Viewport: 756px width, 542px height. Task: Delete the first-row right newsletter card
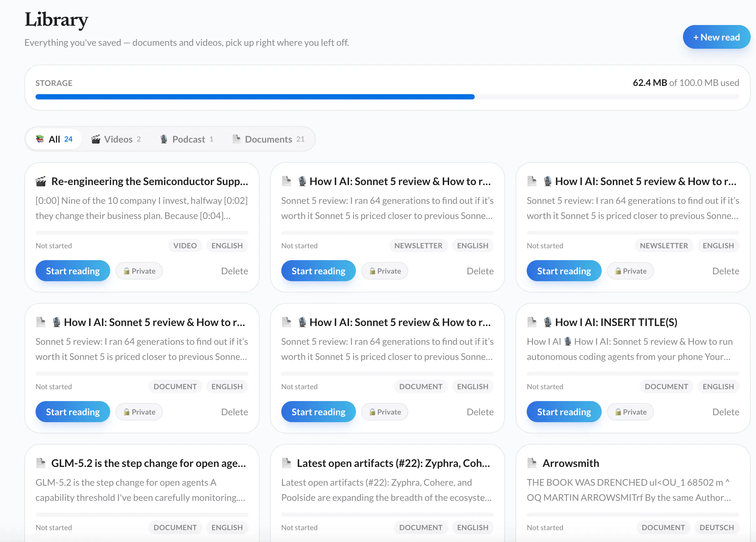[726, 271]
